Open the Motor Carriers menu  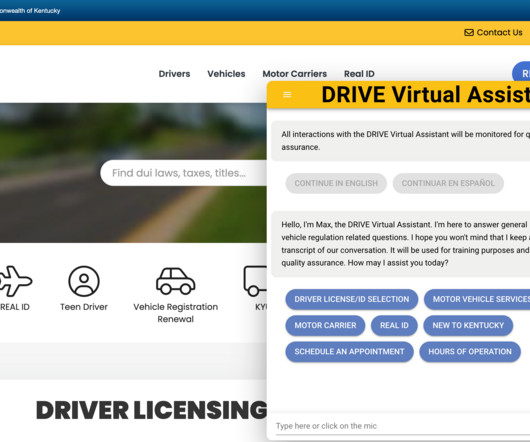pyautogui.click(x=294, y=74)
